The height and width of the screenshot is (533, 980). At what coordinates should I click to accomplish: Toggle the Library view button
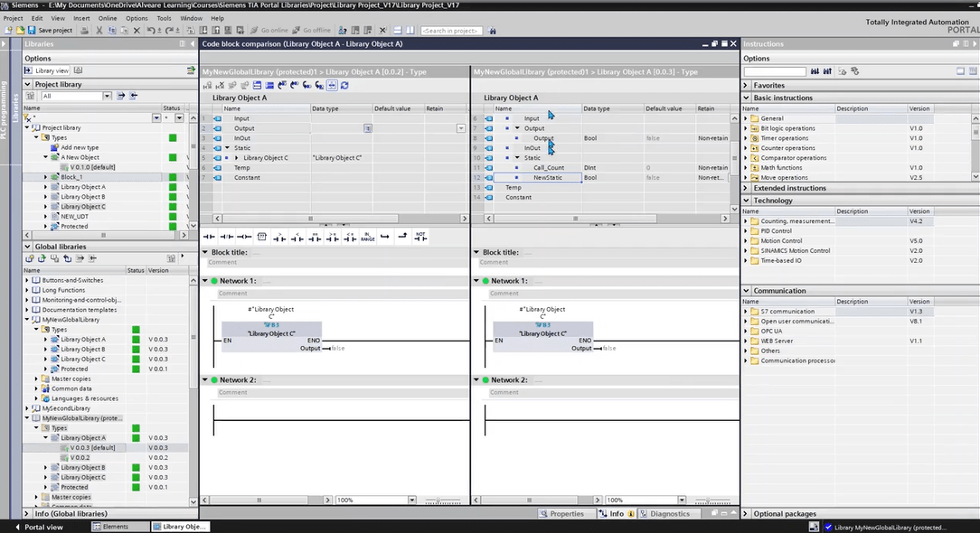tap(48, 70)
